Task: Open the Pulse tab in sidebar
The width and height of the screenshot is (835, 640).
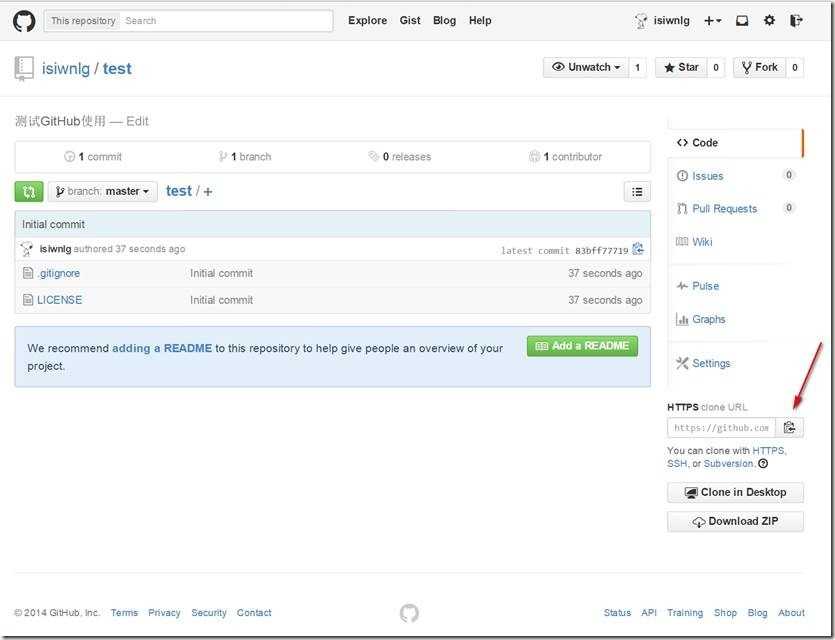Action: (x=698, y=286)
